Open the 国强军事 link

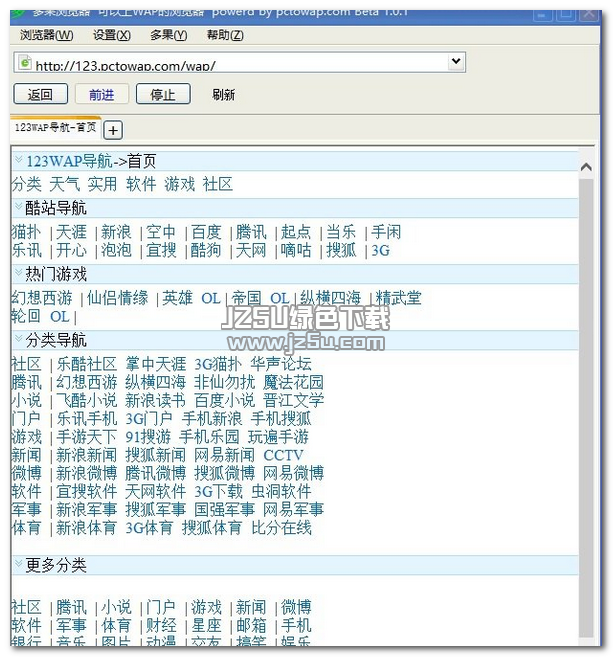224,510
